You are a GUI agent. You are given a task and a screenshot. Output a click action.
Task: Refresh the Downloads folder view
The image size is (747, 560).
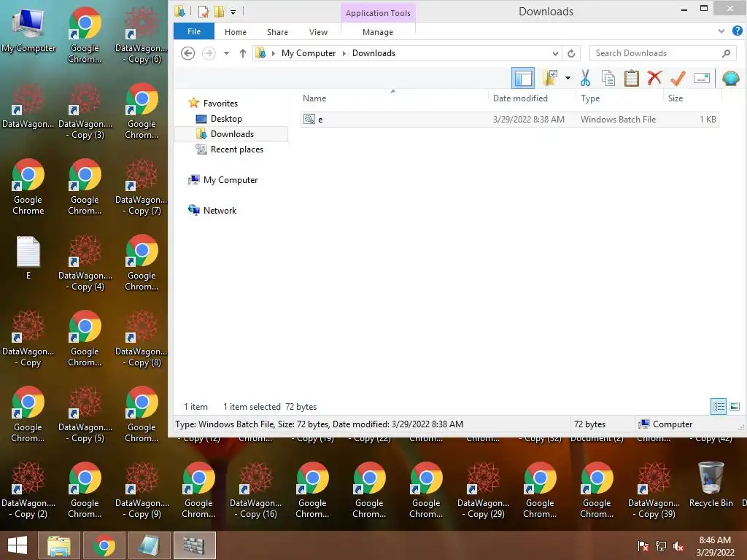(x=570, y=53)
